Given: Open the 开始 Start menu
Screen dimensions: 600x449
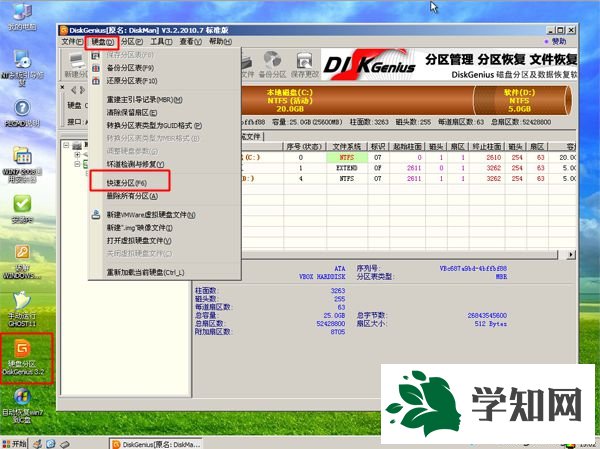Looking at the screenshot, I should (x=14, y=444).
